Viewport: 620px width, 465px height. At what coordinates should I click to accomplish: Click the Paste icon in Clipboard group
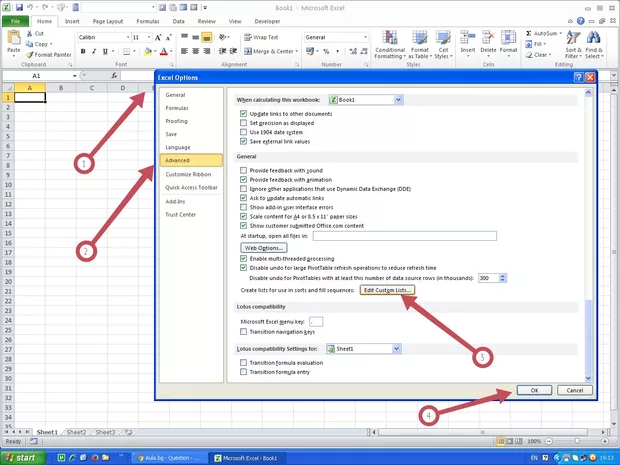13,40
